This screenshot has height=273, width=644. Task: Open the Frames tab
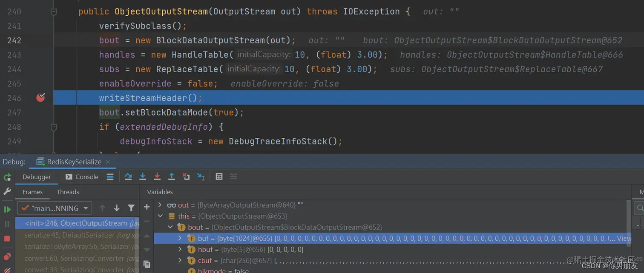(32, 192)
